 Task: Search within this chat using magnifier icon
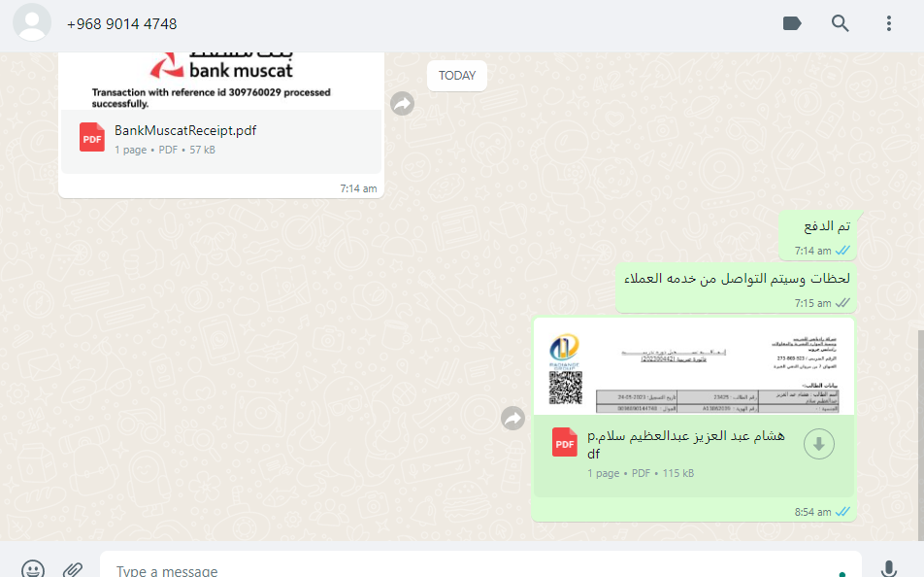(x=840, y=23)
